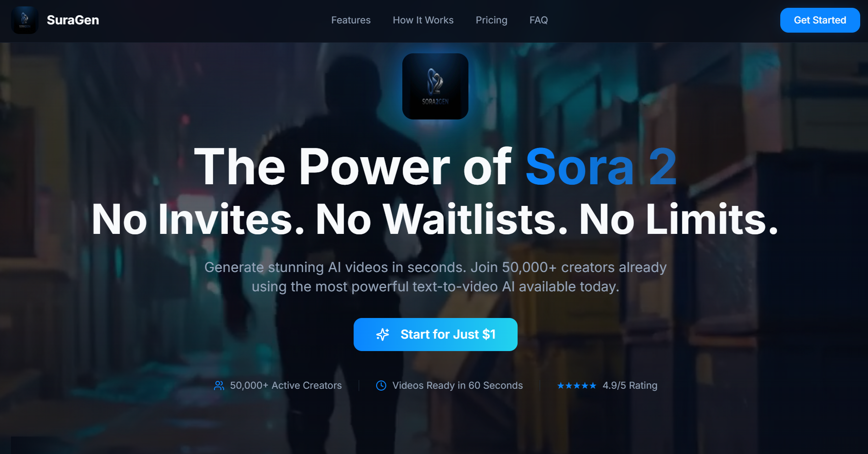868x454 pixels.
Task: Click the SuraGen brand name text
Action: tap(73, 20)
